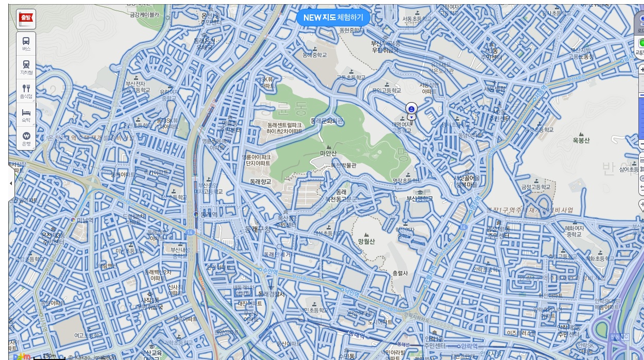Zoom out with the minus button

[641, 144]
